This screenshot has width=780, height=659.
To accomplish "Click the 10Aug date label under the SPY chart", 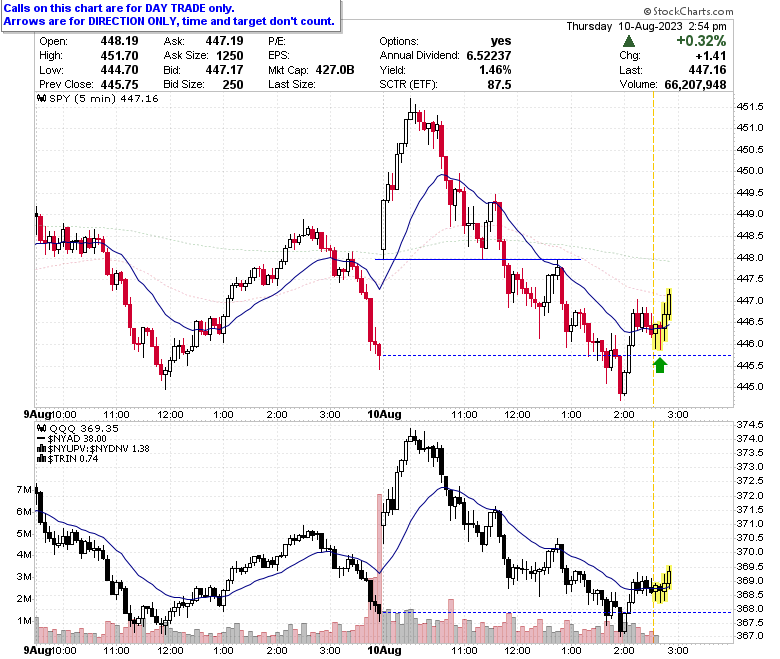I will point(384,414).
